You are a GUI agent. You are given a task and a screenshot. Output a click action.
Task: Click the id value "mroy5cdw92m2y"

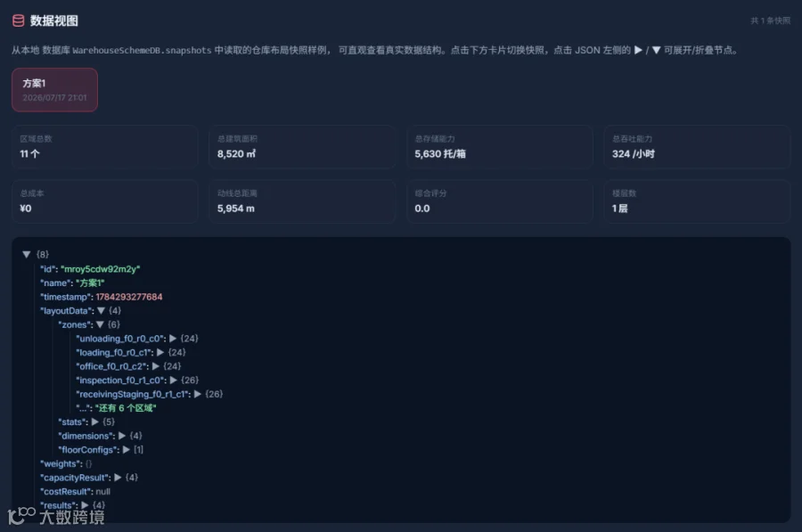(100, 268)
